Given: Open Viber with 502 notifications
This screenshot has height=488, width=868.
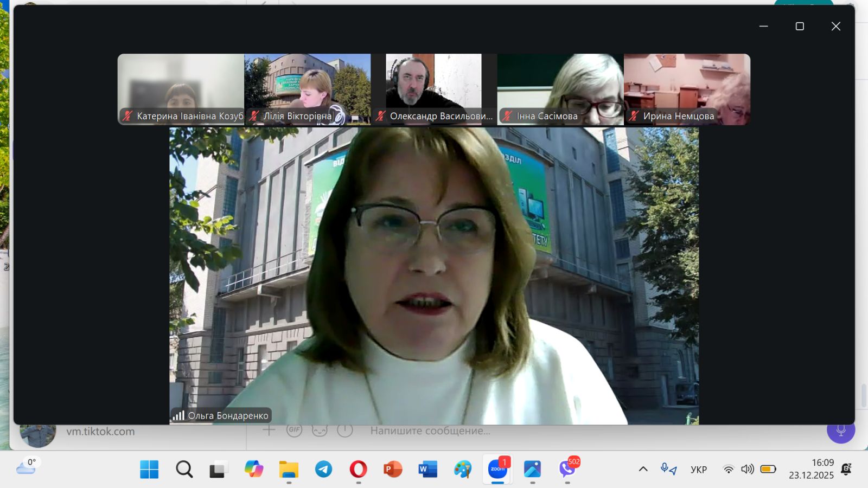Looking at the screenshot, I should (567, 469).
